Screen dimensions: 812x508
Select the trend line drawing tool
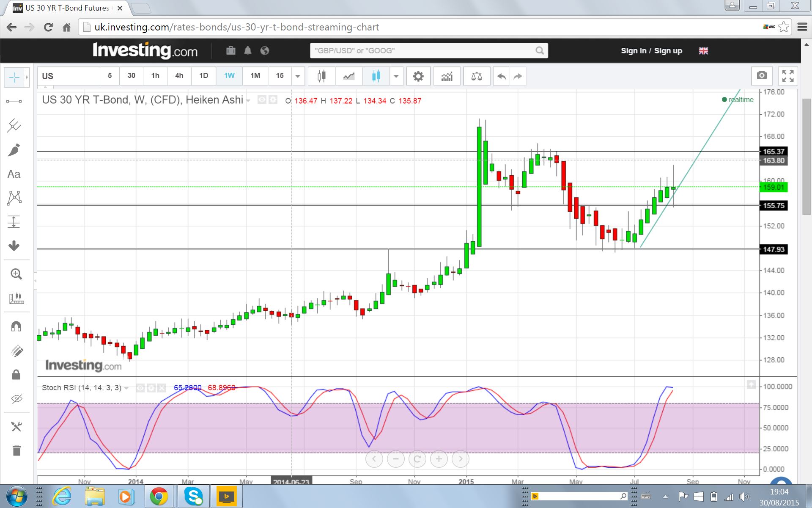click(x=14, y=101)
